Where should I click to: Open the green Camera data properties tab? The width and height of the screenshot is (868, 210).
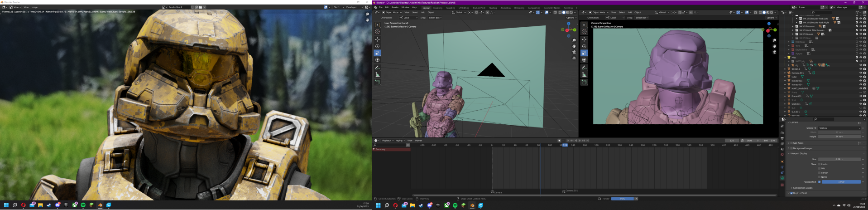(782, 178)
